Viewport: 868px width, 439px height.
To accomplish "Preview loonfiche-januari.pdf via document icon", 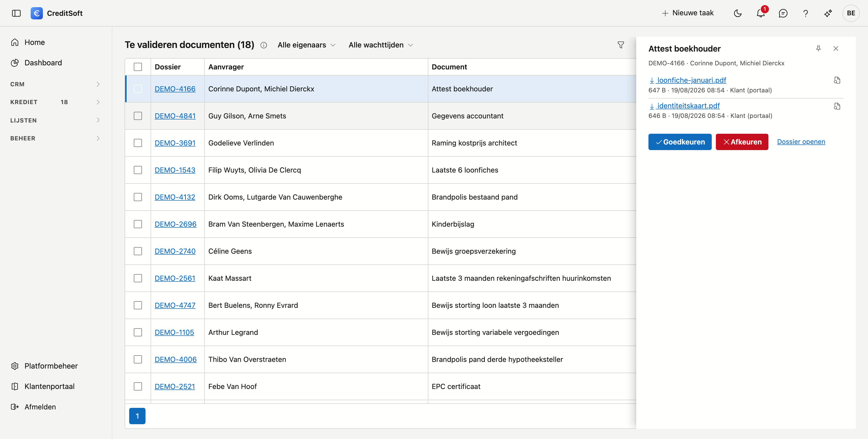I will pyautogui.click(x=837, y=80).
